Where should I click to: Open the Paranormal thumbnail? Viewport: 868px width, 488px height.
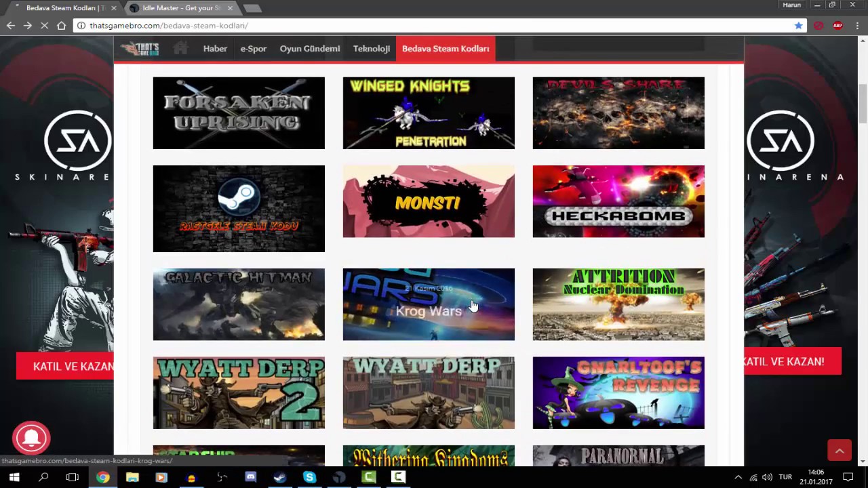(618, 456)
